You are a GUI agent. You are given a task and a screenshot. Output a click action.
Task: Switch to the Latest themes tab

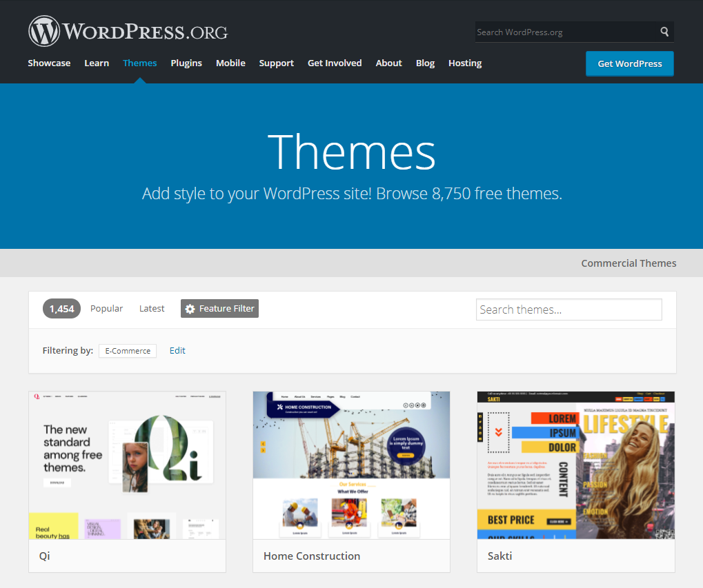click(x=152, y=309)
